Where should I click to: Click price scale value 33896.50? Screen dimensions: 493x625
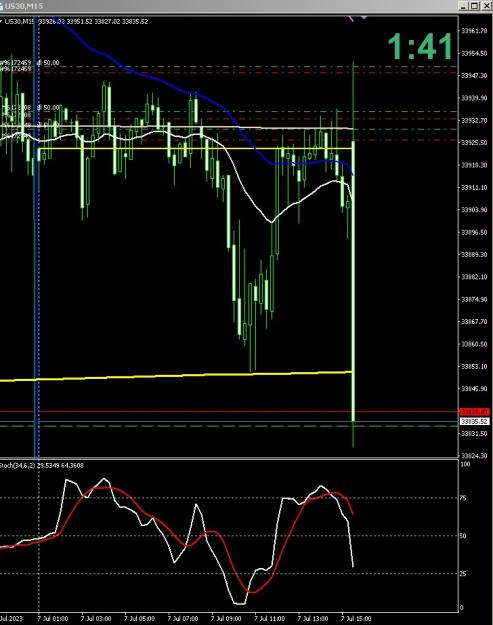[474, 232]
